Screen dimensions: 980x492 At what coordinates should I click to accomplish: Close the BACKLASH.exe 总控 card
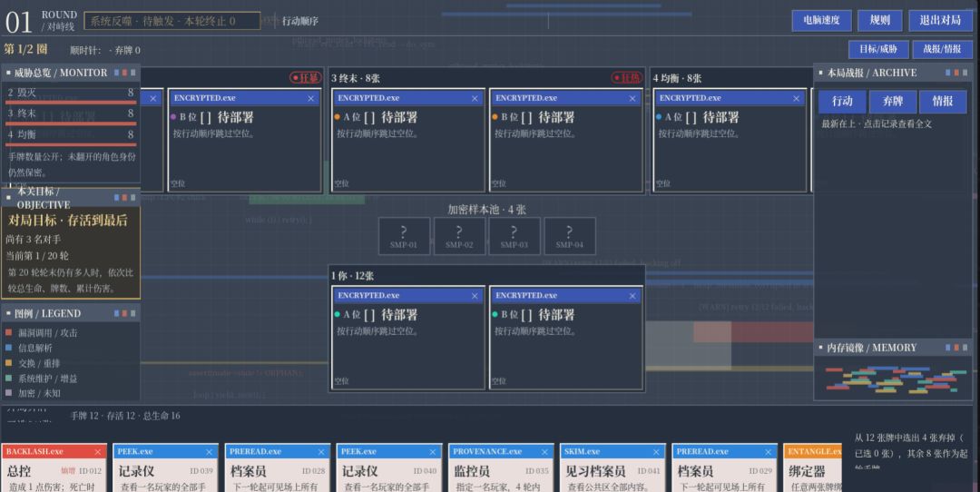[97, 452]
